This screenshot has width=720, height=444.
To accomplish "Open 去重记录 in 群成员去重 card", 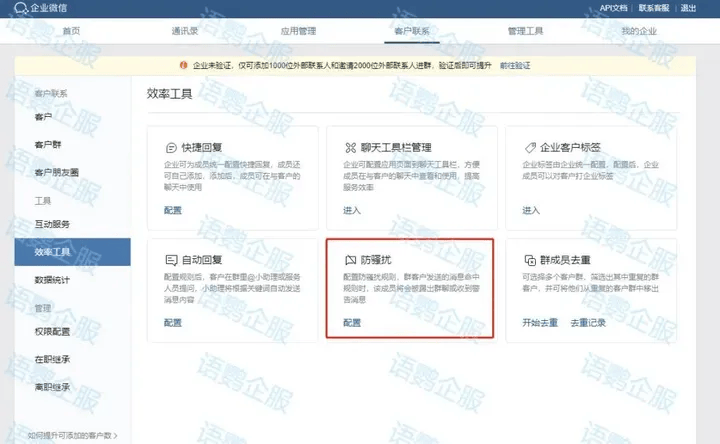I will [587, 323].
